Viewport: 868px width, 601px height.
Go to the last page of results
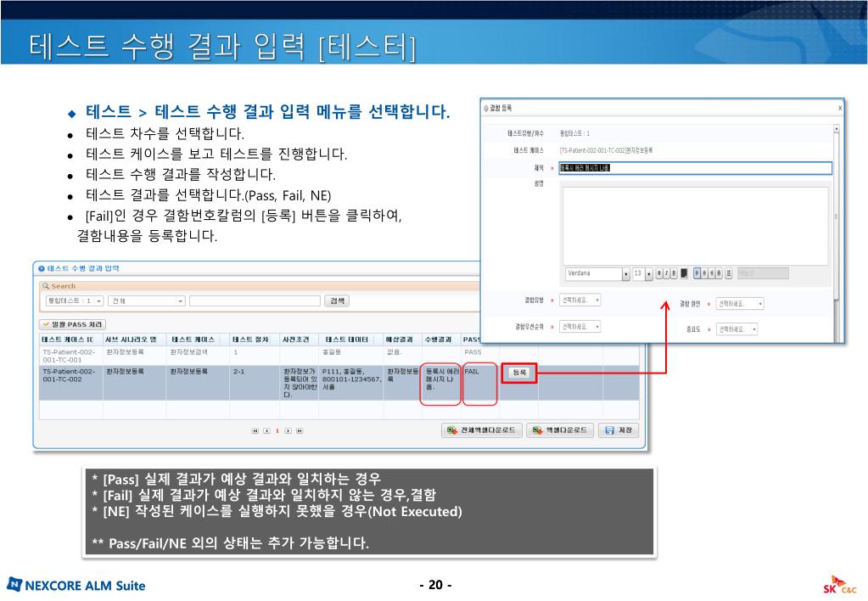299,430
